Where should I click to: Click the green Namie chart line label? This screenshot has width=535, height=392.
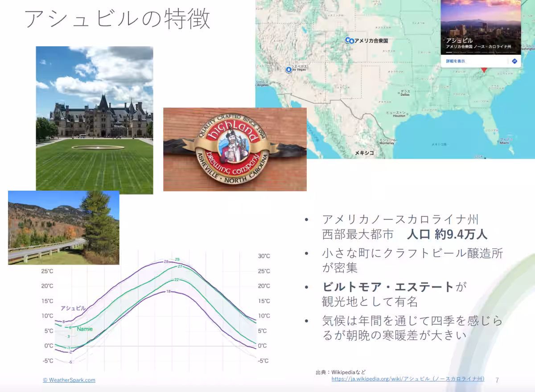85,329
